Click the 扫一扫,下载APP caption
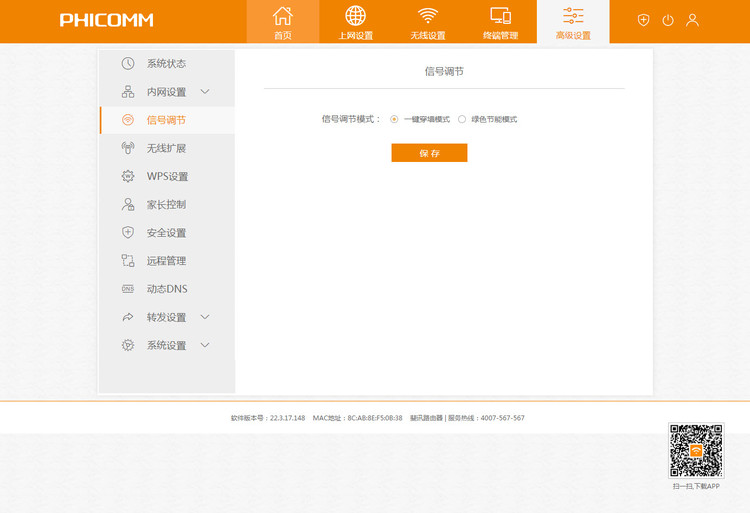The height and width of the screenshot is (513, 750). 696,486
